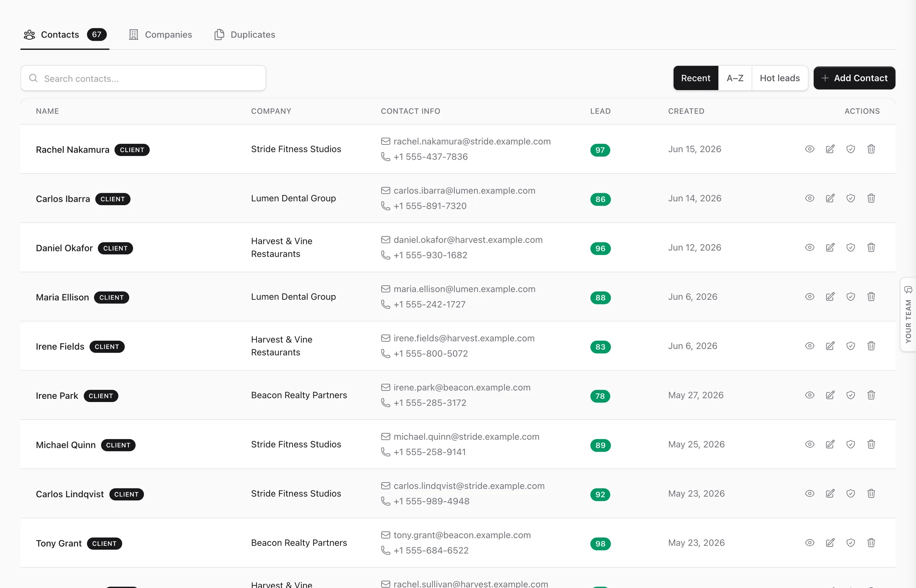Edit Irene Park's contact
Image resolution: width=916 pixels, height=588 pixels.
830,395
